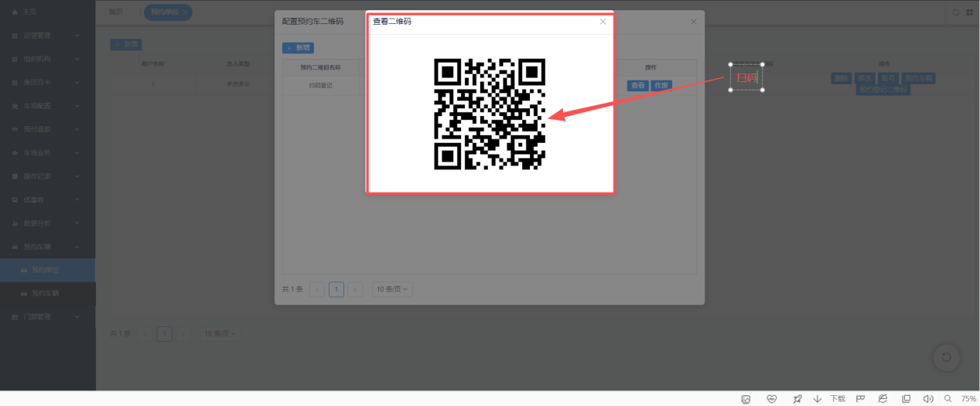This screenshot has height=406, width=980.
Task: Click 账号 button in the background table
Action: tap(889, 78)
